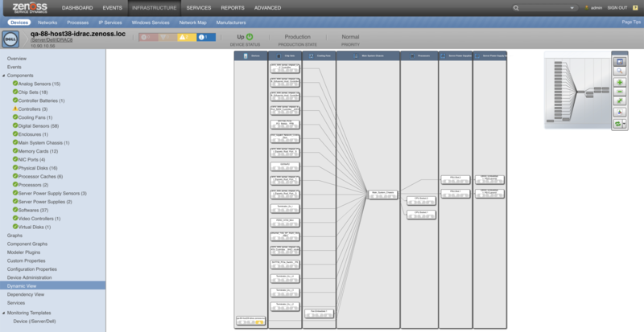Click the green check icon beside Physical Disks
Viewport: 644px width, 332px height.
point(15,167)
